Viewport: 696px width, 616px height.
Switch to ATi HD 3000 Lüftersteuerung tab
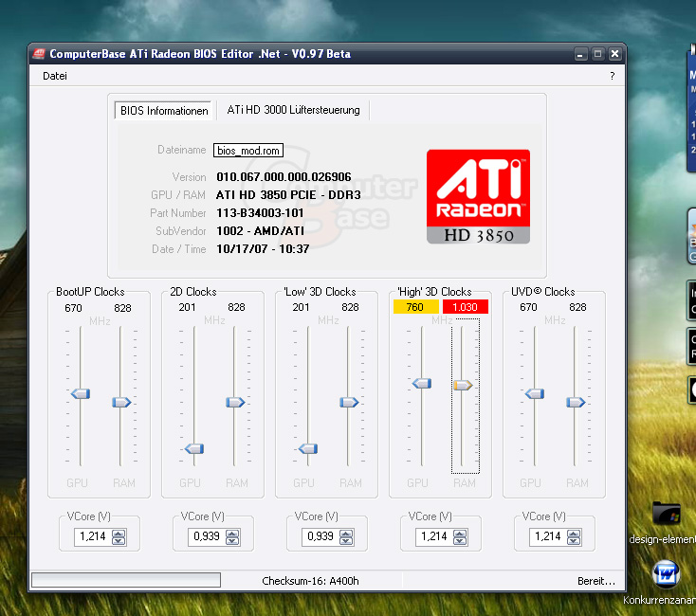pos(293,110)
